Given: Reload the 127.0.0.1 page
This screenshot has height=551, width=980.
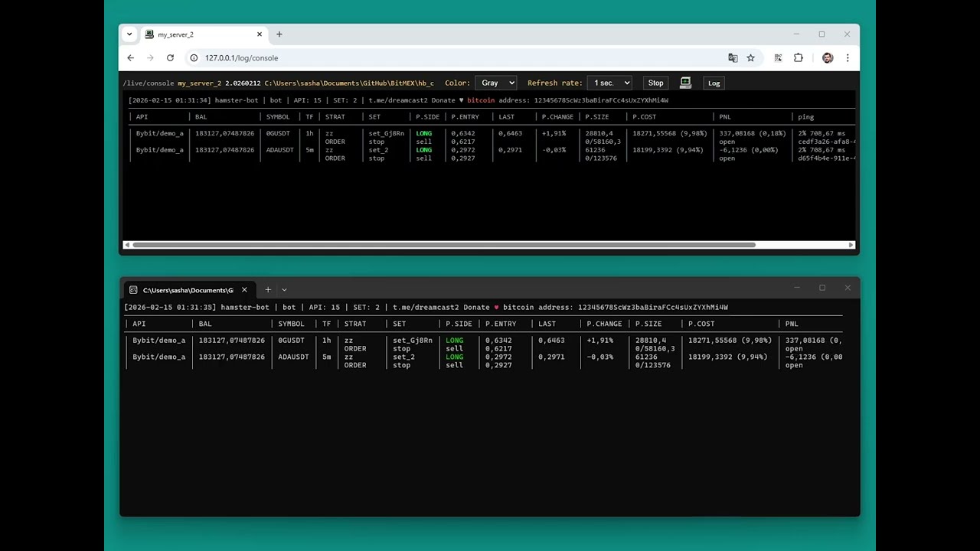Looking at the screenshot, I should pos(170,58).
